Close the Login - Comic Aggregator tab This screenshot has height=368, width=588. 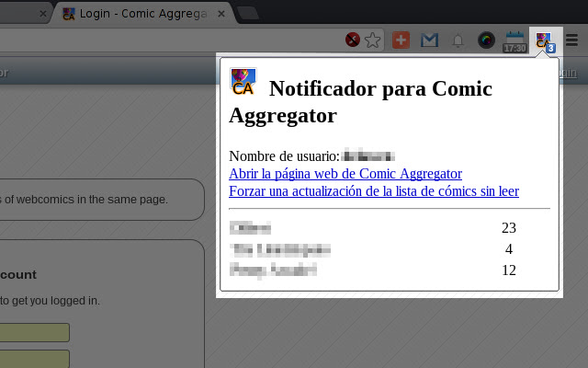[221, 14]
